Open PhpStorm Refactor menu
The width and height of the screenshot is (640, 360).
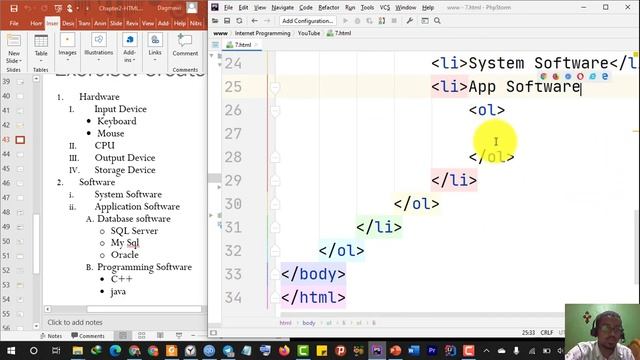click(329, 7)
